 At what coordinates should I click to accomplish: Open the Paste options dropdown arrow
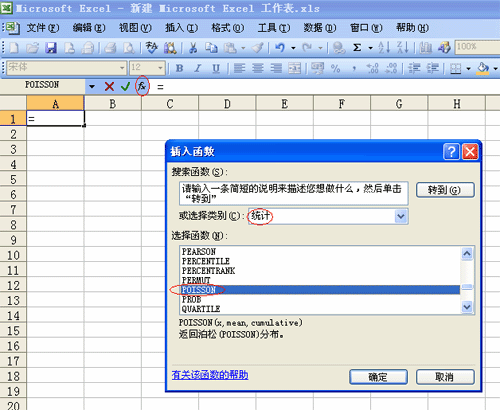(x=243, y=48)
